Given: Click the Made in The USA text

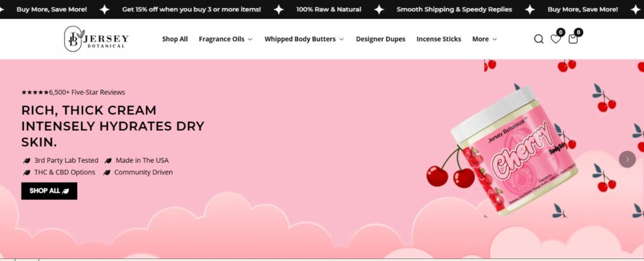Looking at the screenshot, I should [142, 160].
